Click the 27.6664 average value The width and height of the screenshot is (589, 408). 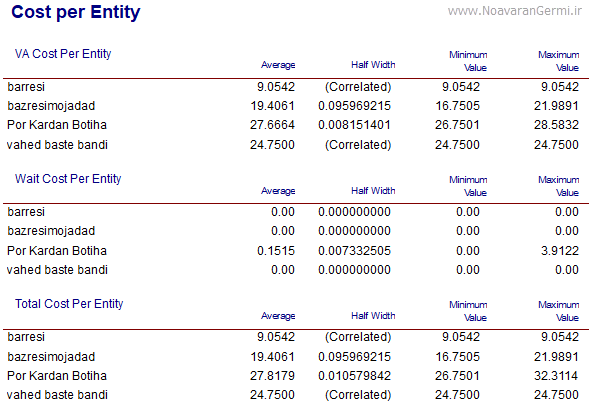(272, 125)
